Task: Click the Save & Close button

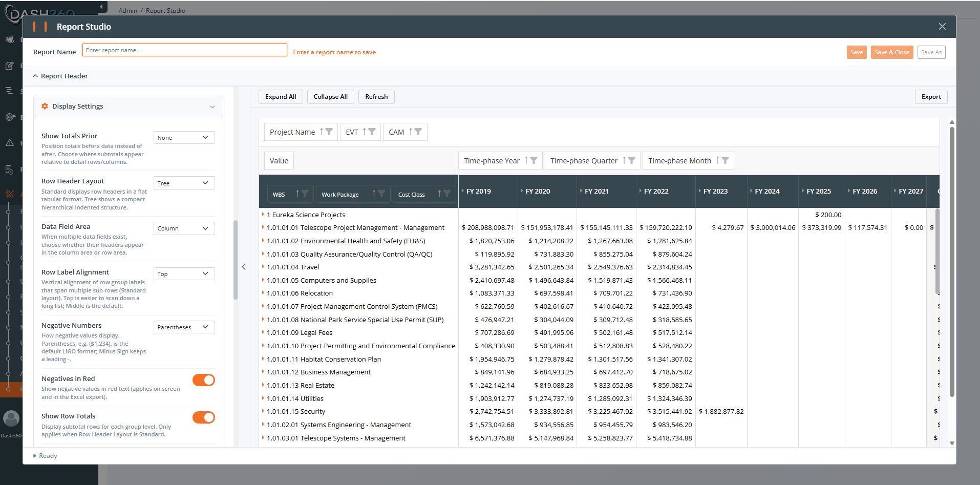Action: [892, 52]
